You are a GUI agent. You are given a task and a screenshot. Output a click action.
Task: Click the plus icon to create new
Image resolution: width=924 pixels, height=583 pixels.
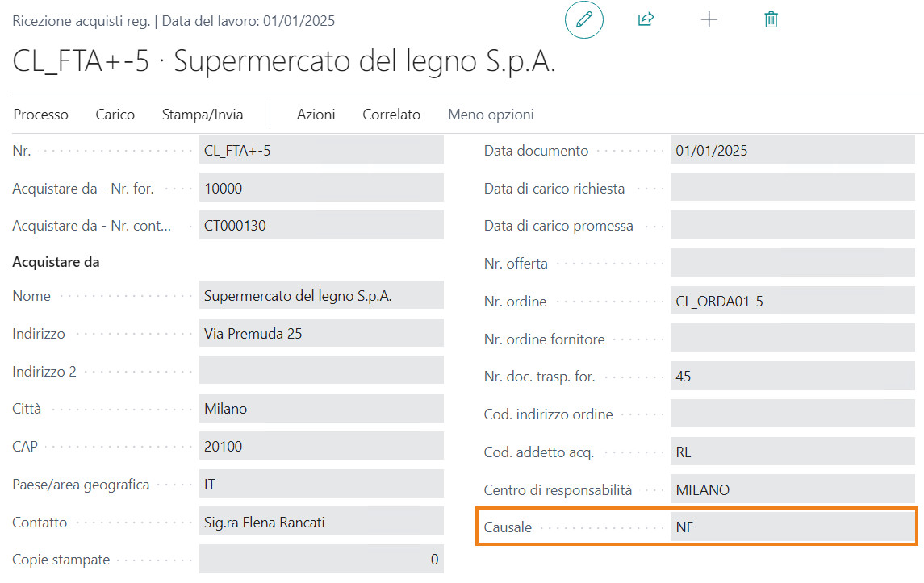click(x=709, y=20)
